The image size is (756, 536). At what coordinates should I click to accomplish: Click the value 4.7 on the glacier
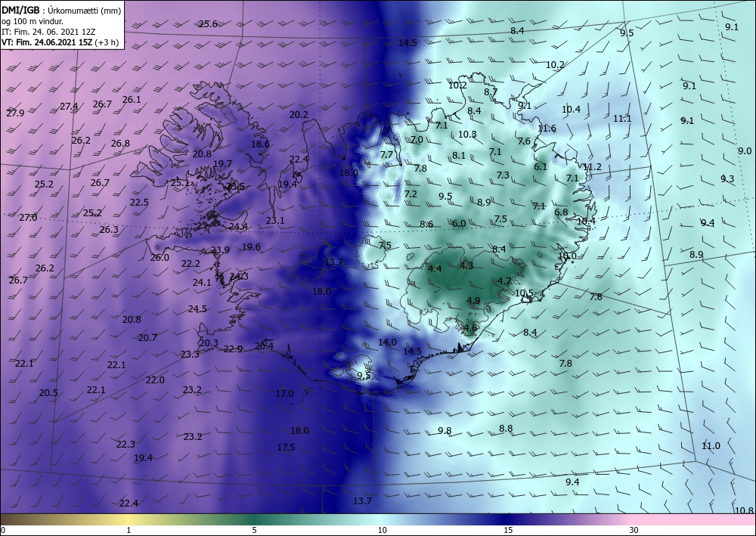click(504, 281)
